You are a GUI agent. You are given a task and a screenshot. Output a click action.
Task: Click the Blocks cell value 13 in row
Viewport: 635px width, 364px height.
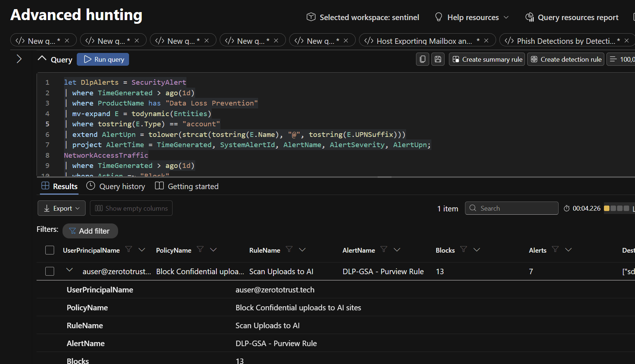pyautogui.click(x=440, y=271)
